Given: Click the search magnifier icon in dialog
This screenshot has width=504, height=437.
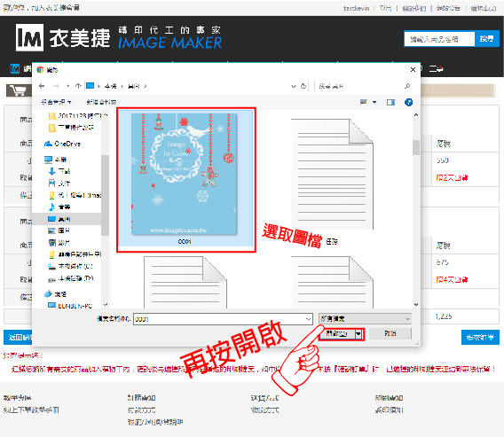Looking at the screenshot, I should click(407, 86).
